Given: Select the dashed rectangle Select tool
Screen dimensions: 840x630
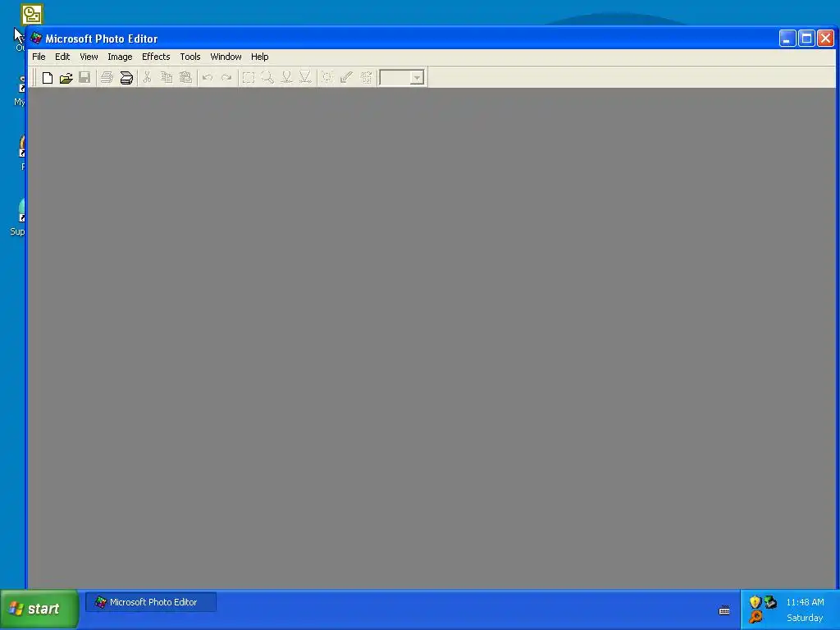Looking at the screenshot, I should [x=249, y=78].
